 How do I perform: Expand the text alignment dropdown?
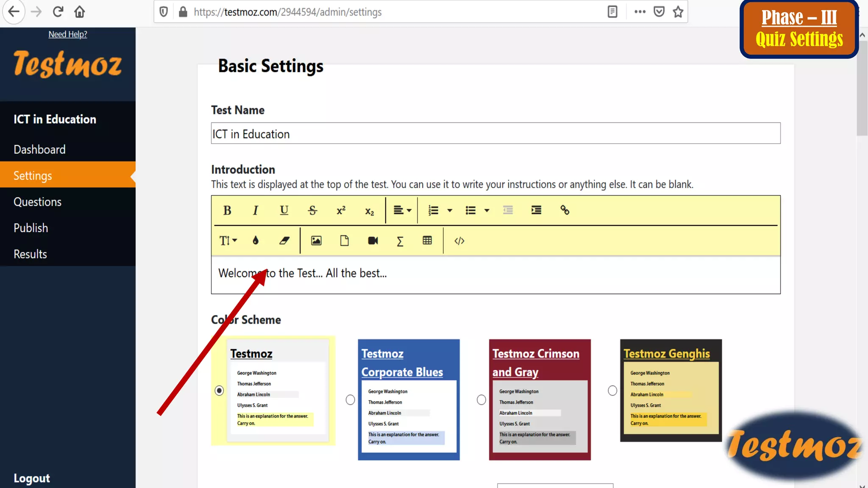[x=402, y=211]
